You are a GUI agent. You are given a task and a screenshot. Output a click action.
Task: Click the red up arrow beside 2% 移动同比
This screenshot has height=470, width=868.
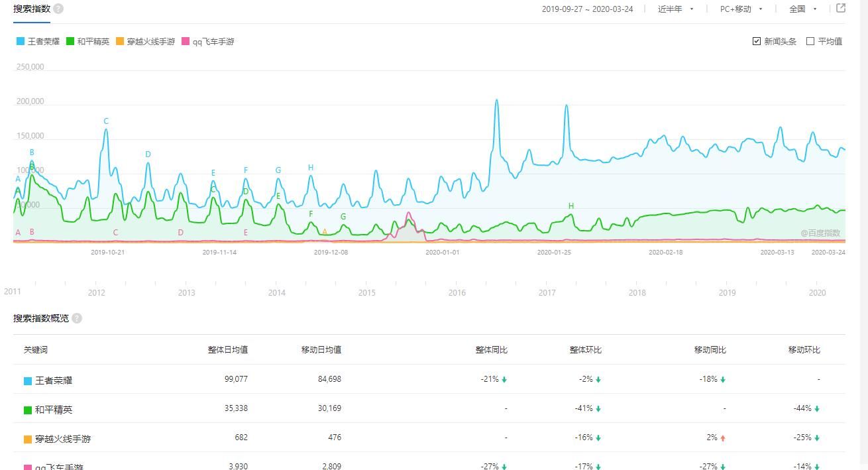click(x=723, y=438)
